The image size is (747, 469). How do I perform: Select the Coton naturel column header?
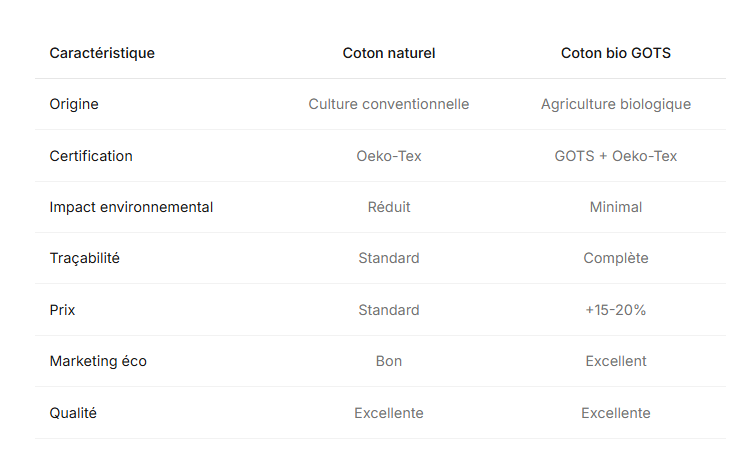click(x=389, y=53)
